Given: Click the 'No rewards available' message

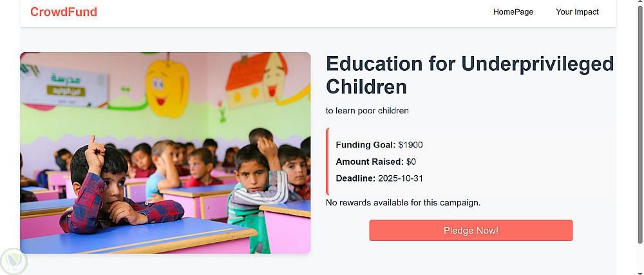Looking at the screenshot, I should (403, 203).
